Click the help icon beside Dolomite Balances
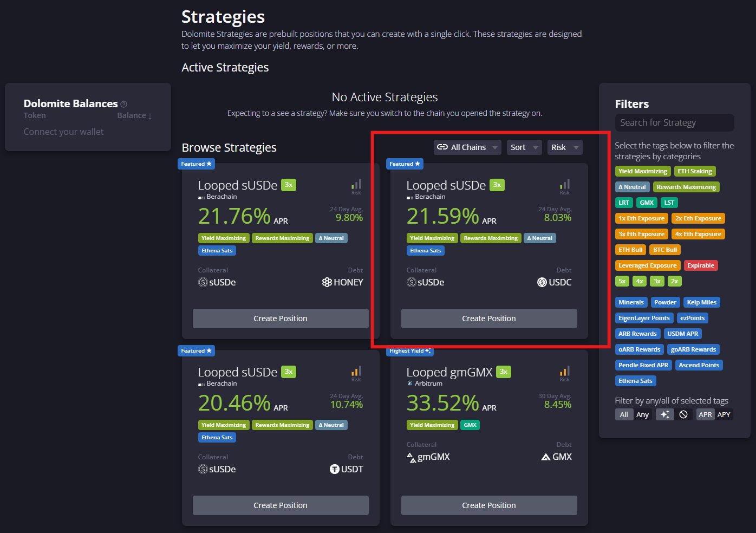The width and height of the screenshot is (756, 533). pyautogui.click(x=123, y=104)
